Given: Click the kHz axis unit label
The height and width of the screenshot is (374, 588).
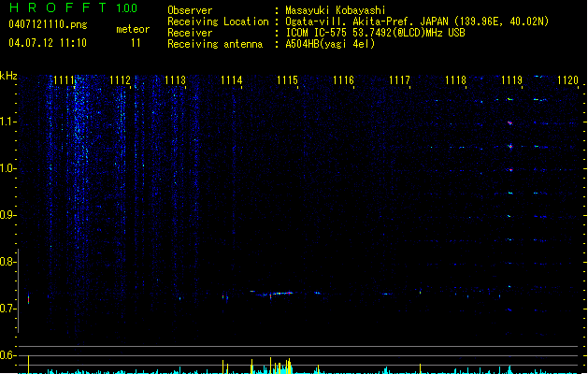Looking at the screenshot, I should click(x=8, y=76).
